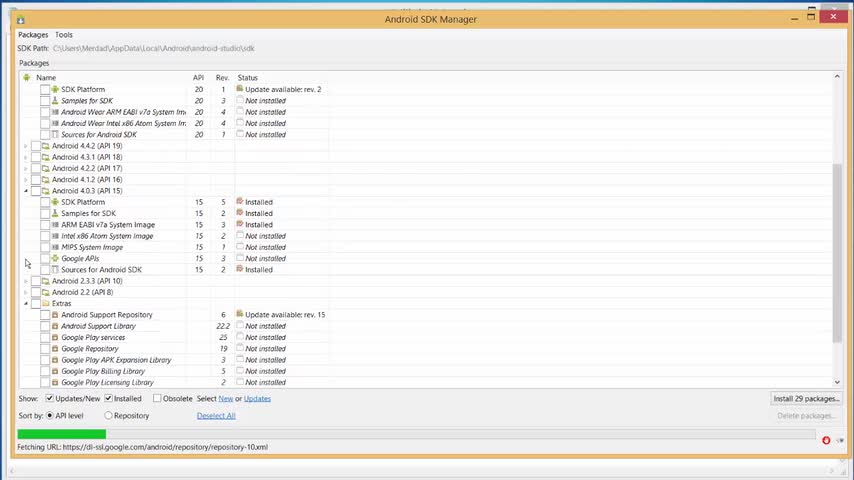Click the Deselect All link
Viewport: 854px width, 480px height.
click(x=216, y=416)
